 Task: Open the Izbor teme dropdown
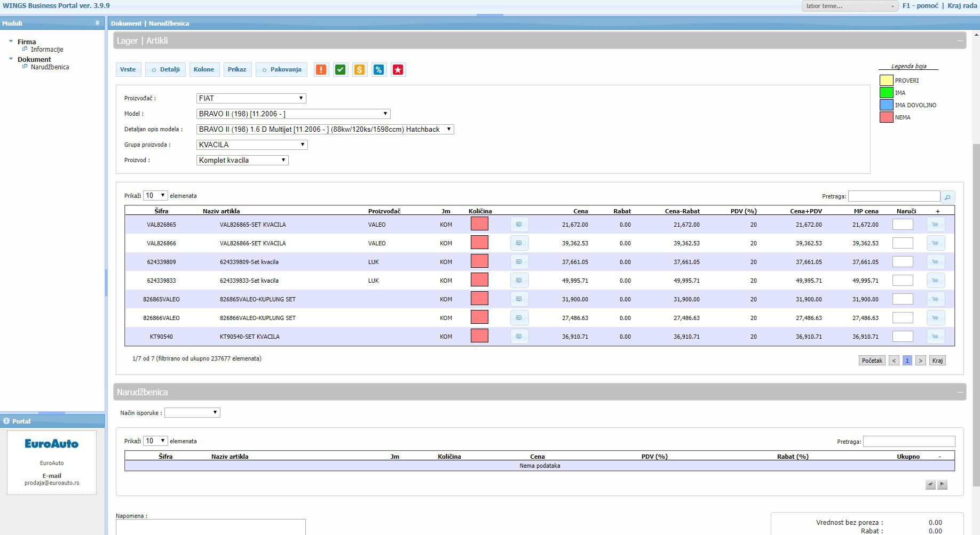pos(850,6)
